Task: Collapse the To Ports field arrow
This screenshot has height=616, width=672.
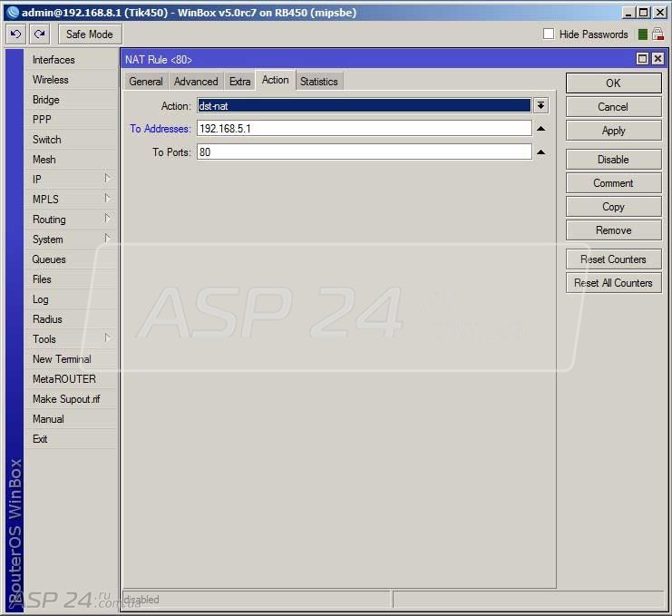Action: click(x=541, y=152)
